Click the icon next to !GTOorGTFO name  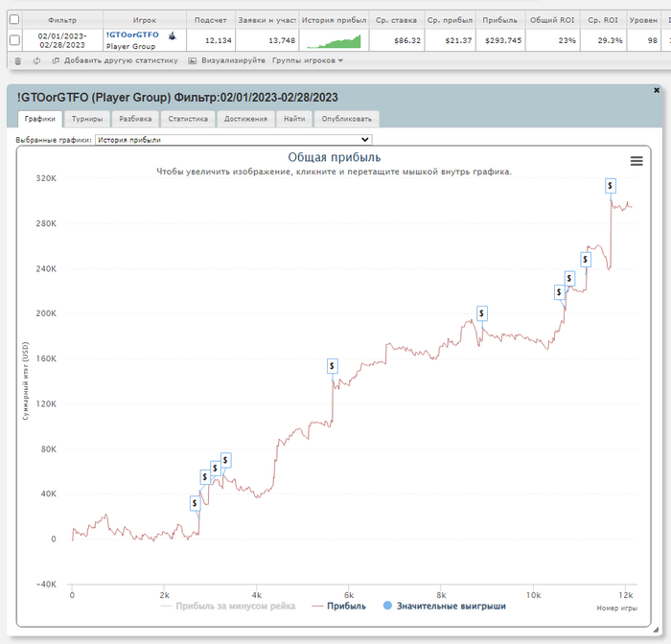pos(172,35)
